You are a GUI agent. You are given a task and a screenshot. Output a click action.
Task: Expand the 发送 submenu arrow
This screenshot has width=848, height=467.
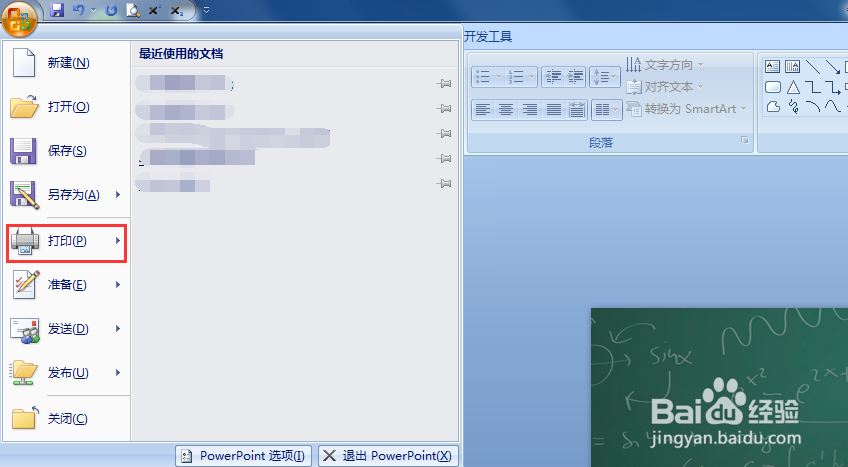118,329
